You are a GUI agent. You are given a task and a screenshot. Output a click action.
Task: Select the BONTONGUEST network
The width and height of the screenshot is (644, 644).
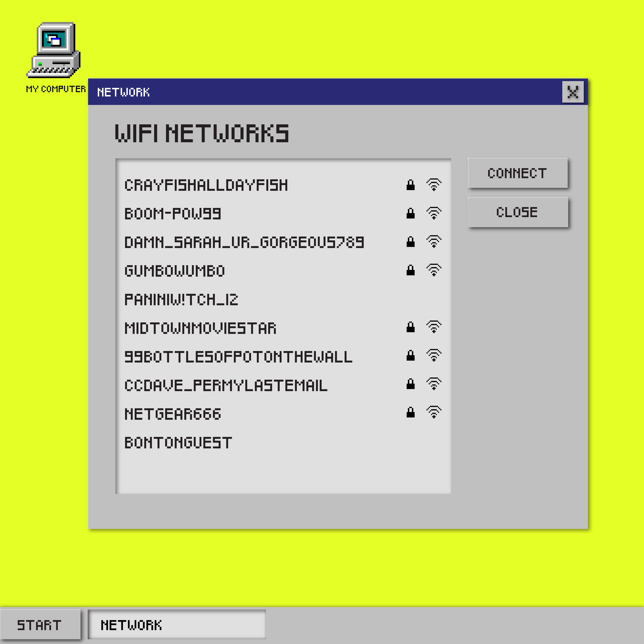(178, 443)
